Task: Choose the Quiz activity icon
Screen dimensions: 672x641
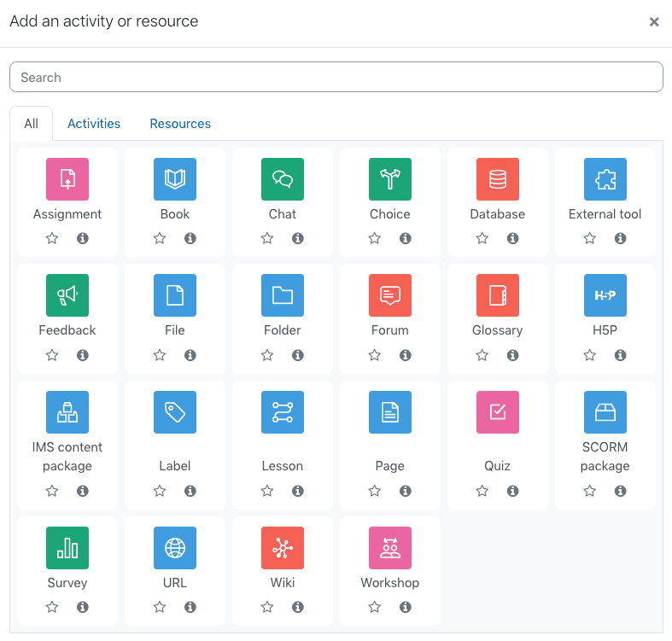Action: click(497, 412)
